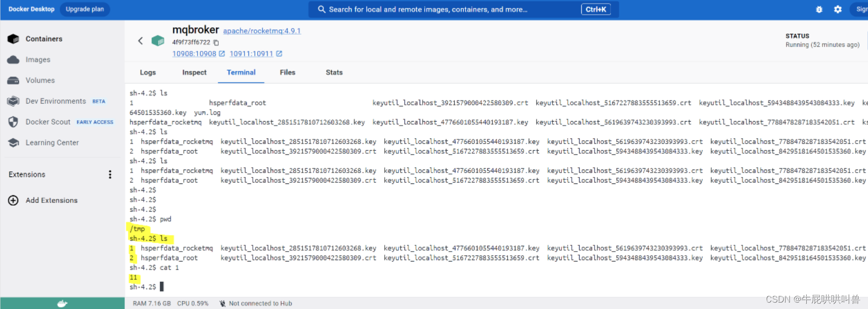Switch to the Inspect tab
868x309 pixels.
pos(194,72)
